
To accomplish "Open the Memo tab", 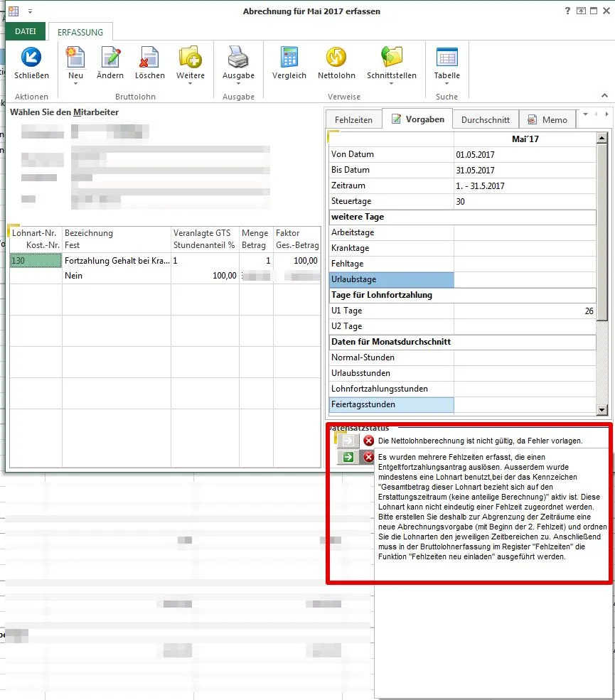I will point(547,120).
